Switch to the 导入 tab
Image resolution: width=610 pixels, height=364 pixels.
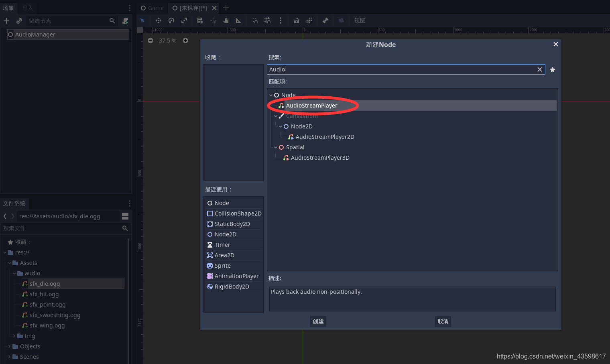tap(27, 8)
